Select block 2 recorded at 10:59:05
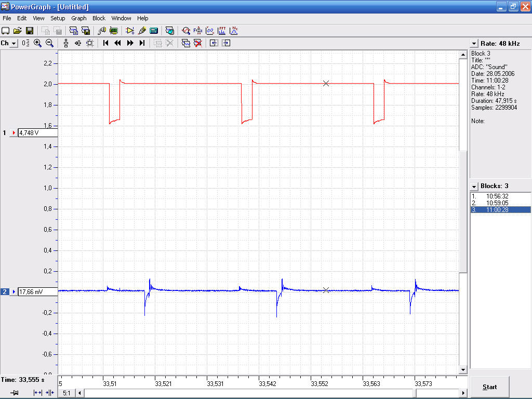This screenshot has height=399, width=532. tap(500, 203)
